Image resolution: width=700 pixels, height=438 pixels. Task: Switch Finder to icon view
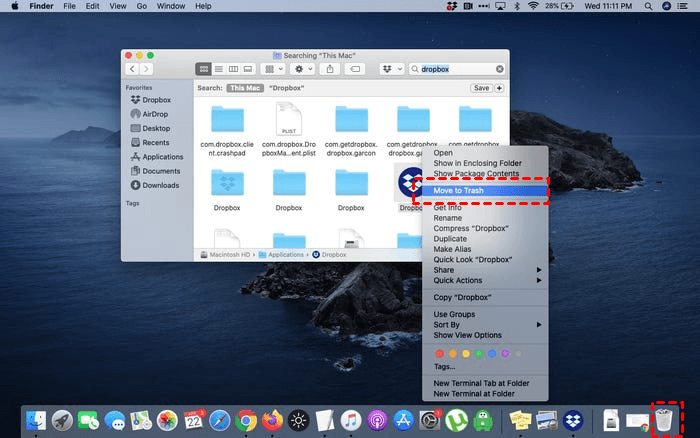204,69
